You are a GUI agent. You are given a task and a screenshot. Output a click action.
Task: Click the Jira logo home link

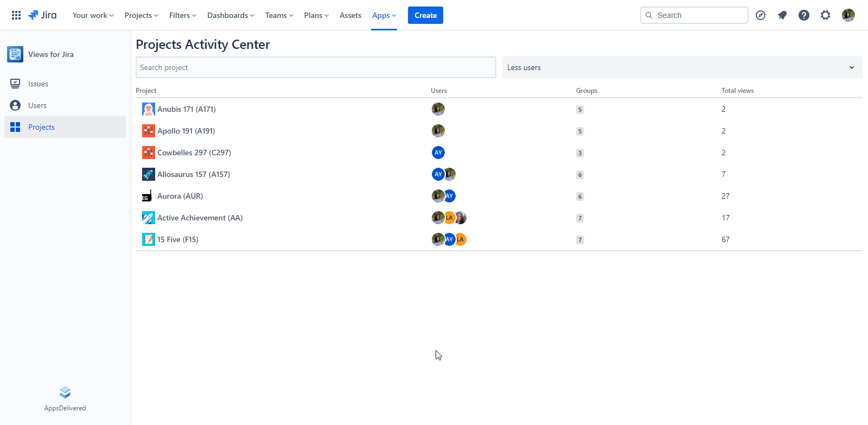(43, 15)
